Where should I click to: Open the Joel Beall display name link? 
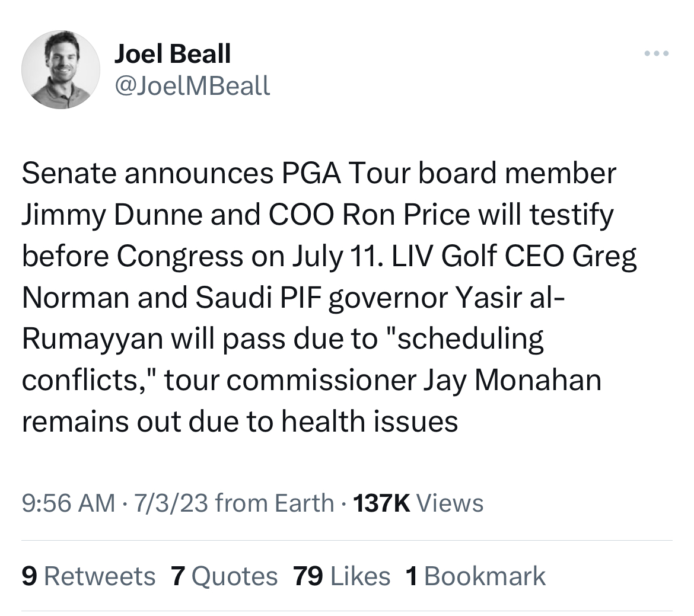pos(172,55)
